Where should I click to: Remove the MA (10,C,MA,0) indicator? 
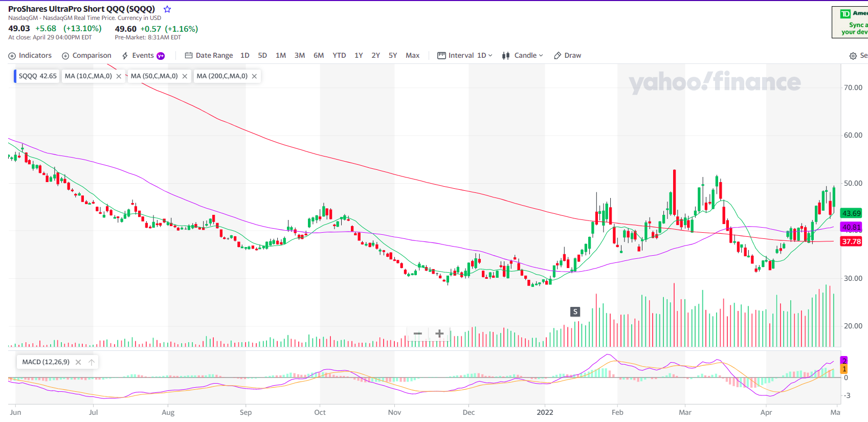[119, 76]
